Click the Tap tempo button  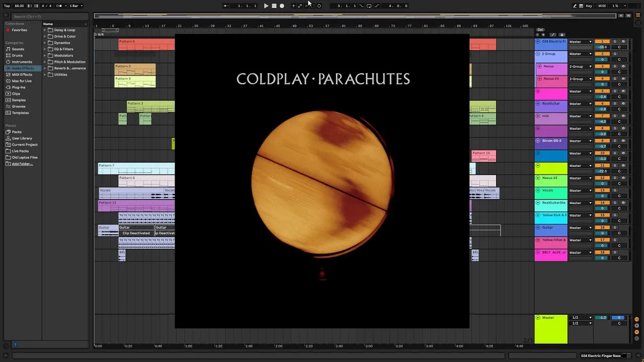7,6
